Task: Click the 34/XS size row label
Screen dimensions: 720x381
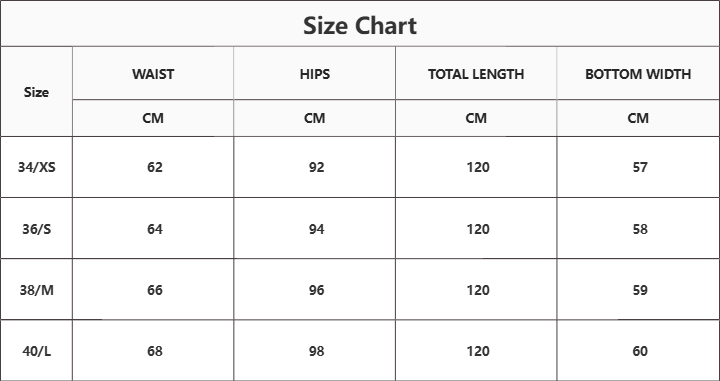Action: click(37, 167)
